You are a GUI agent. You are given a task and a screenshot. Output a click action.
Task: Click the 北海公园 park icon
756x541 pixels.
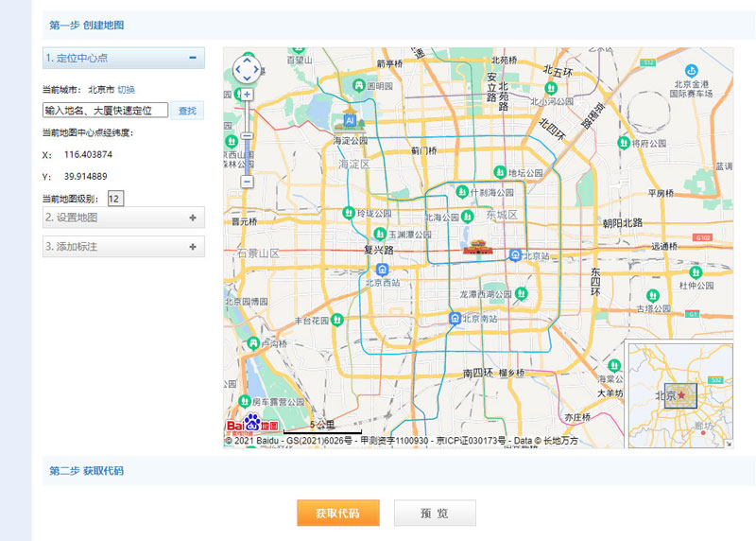pos(467,217)
